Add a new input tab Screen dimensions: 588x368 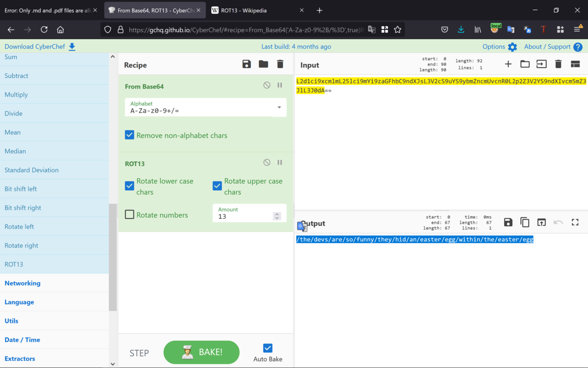(x=508, y=64)
